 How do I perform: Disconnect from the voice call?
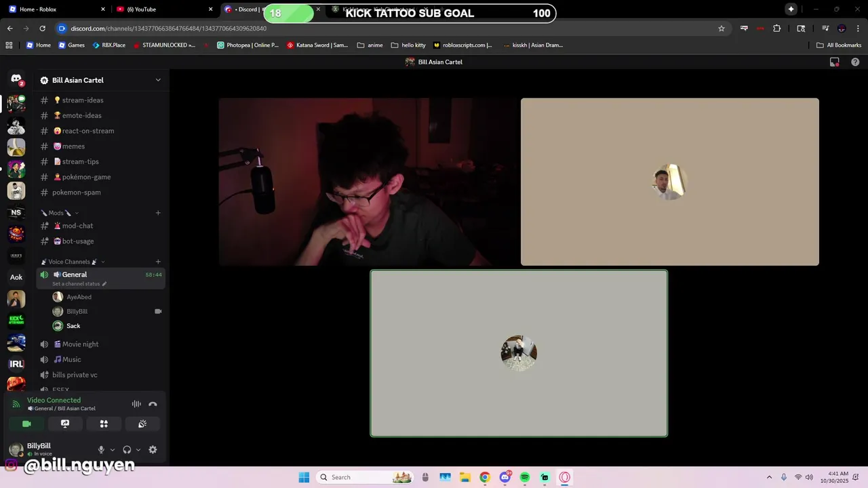tap(153, 404)
